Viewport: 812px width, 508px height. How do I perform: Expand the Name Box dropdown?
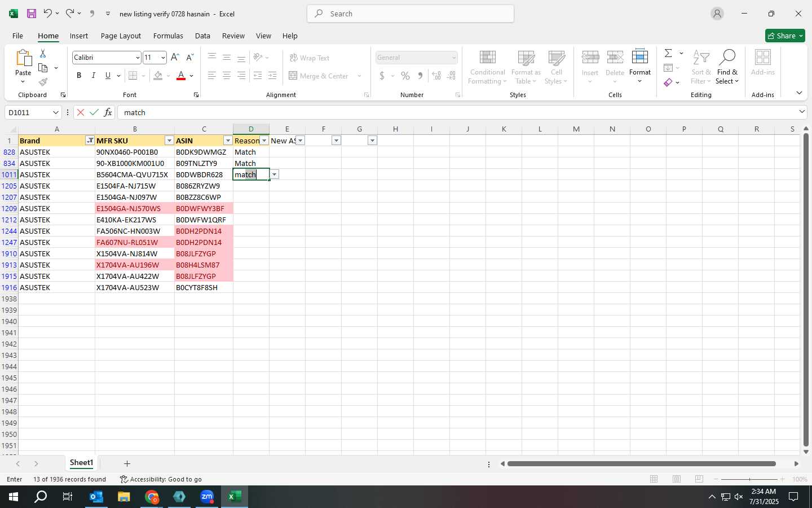pos(55,112)
